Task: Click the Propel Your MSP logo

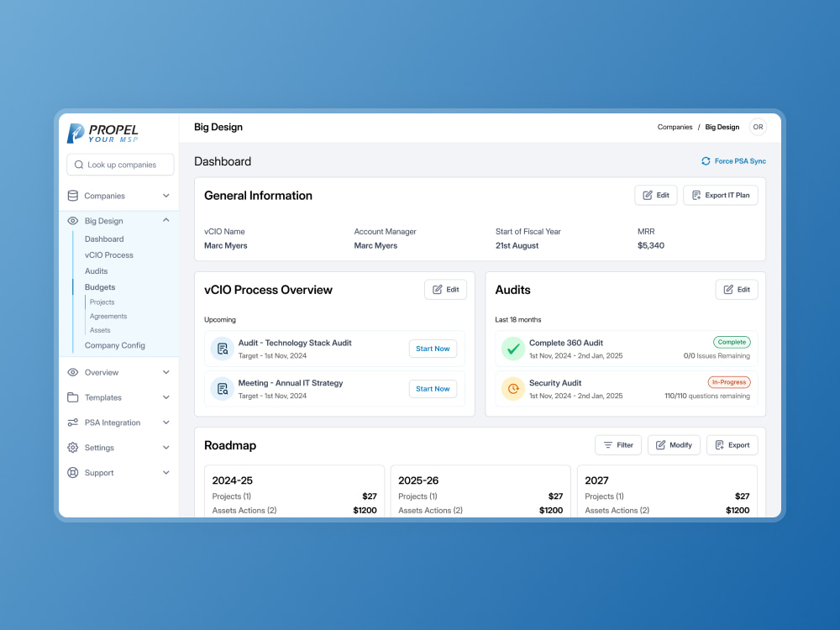Action: 102,133
